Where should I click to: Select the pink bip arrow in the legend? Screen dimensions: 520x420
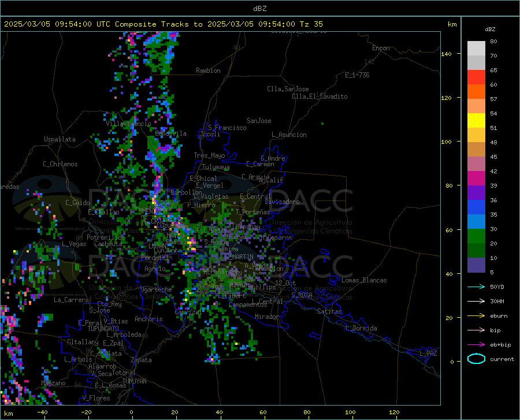pos(476,330)
